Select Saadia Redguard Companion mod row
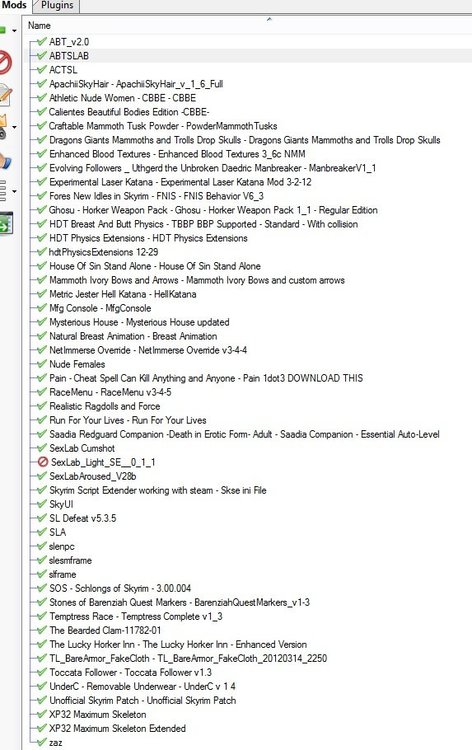This screenshot has width=472, height=750. coord(244,434)
